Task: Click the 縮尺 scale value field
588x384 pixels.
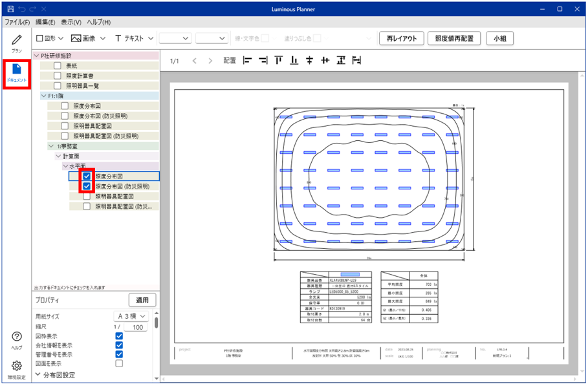Action: click(136, 327)
